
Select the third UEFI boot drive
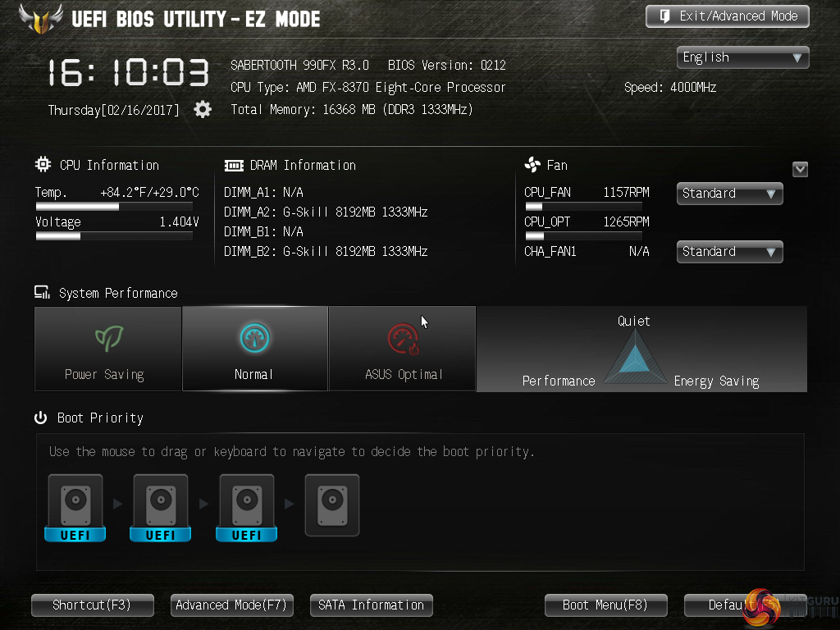(246, 508)
